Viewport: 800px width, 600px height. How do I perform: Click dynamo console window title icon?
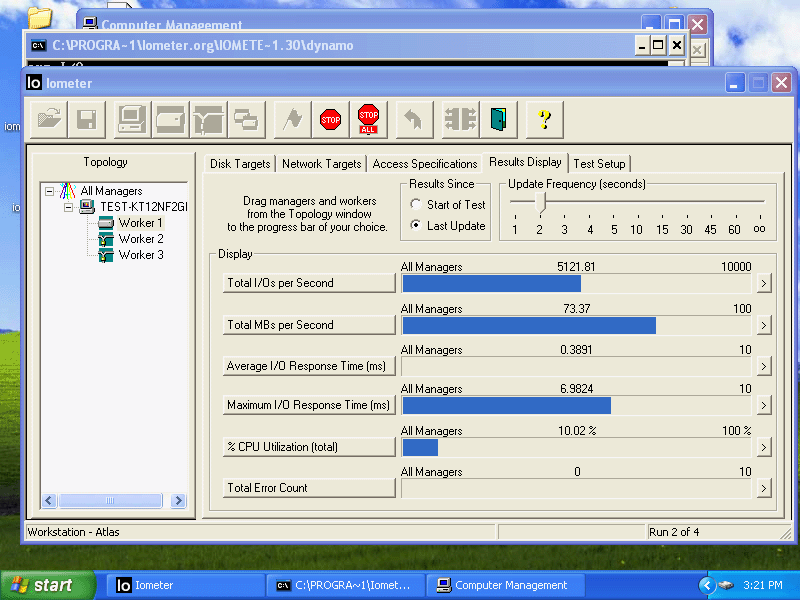[38, 45]
